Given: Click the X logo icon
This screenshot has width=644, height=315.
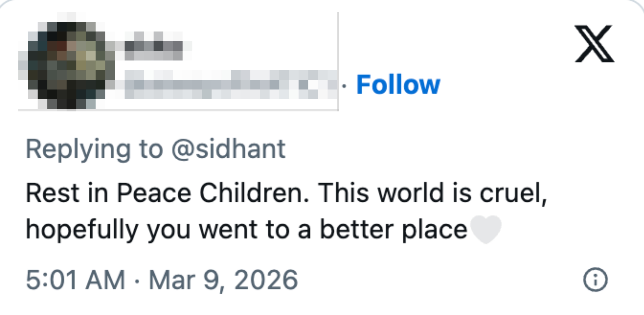Looking at the screenshot, I should click(x=594, y=44).
